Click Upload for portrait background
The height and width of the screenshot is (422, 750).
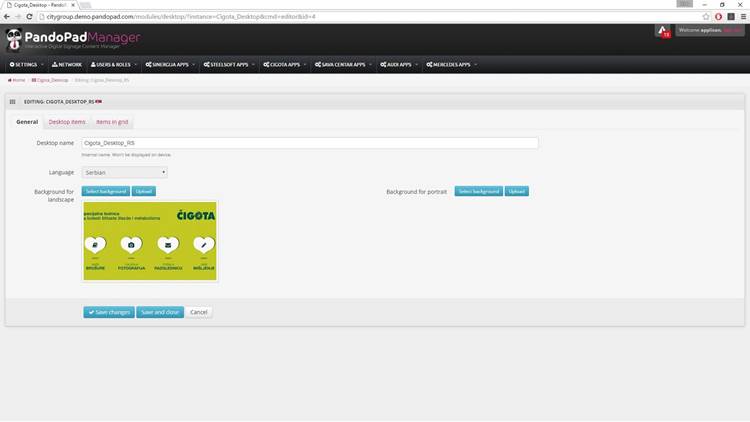(x=517, y=191)
